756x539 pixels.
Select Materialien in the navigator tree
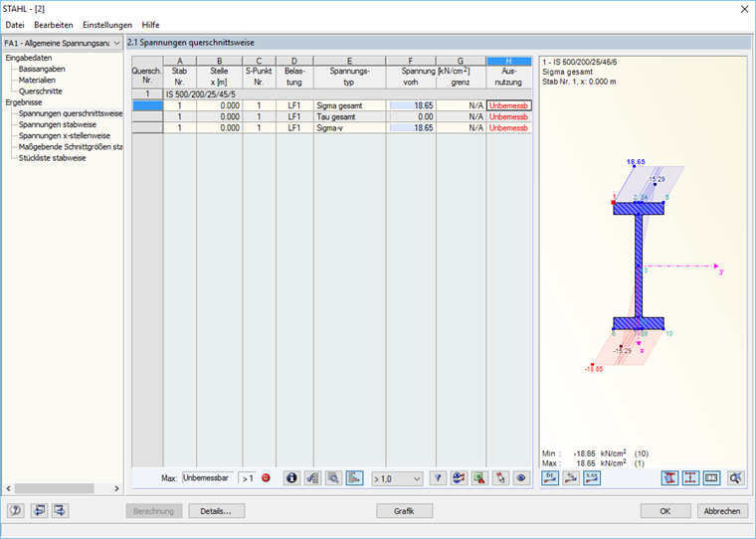[x=37, y=80]
